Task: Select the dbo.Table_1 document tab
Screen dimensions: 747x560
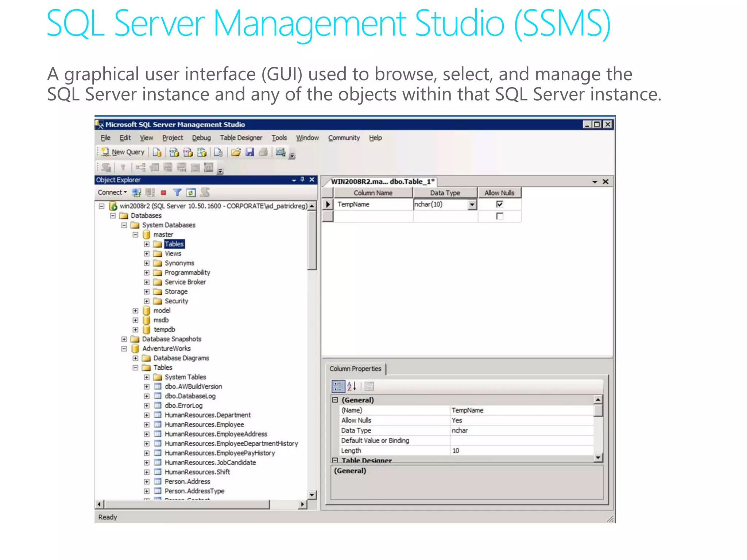Action: [382, 182]
